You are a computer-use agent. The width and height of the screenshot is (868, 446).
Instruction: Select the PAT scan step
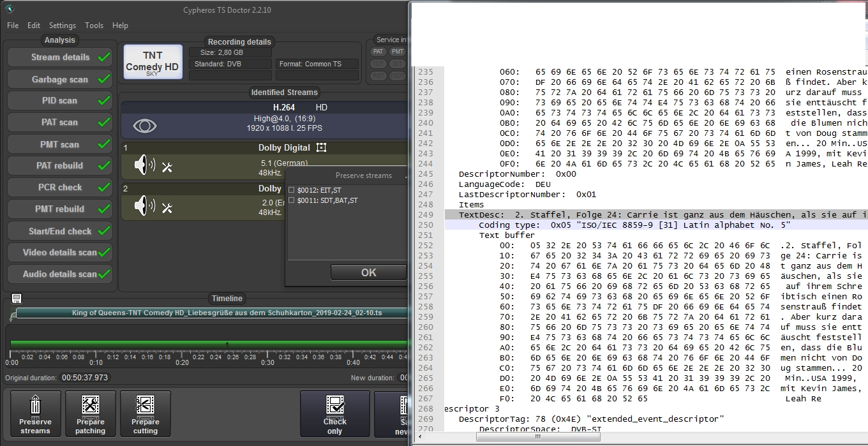pyautogui.click(x=60, y=123)
